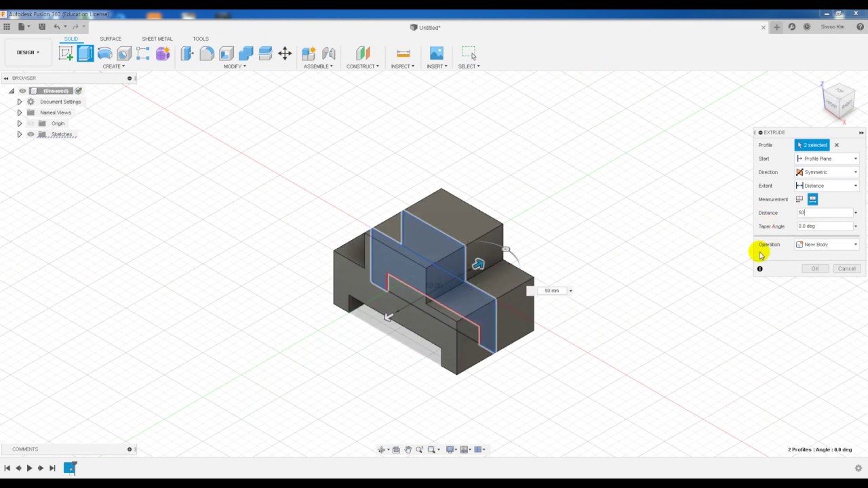Click the Taper Angle field
The width and height of the screenshot is (868, 488).
(824, 226)
